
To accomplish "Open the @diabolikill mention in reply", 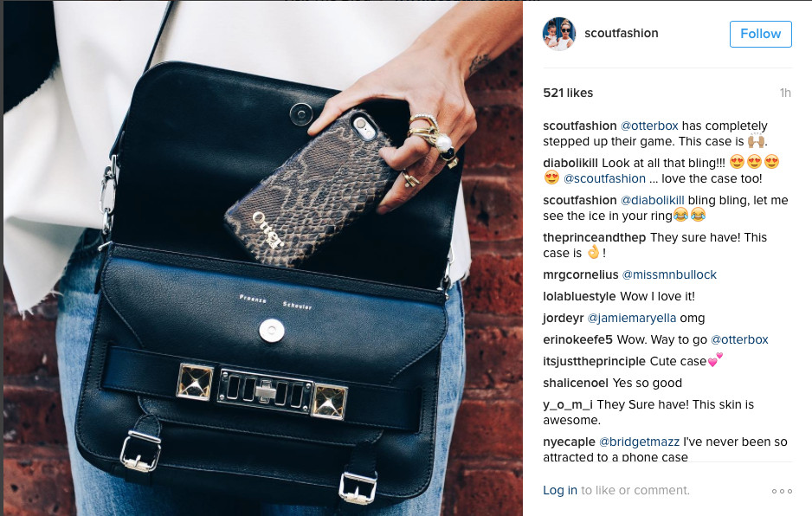I will (x=652, y=201).
